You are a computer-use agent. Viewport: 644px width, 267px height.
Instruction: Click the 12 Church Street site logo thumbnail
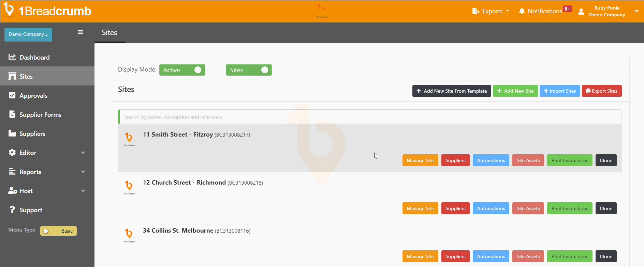tap(129, 187)
